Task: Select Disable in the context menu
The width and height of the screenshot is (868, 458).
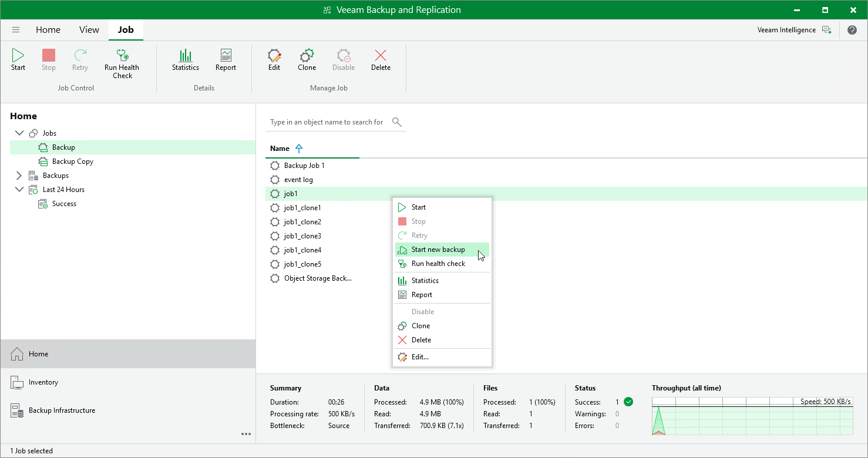Action: pyautogui.click(x=442, y=312)
